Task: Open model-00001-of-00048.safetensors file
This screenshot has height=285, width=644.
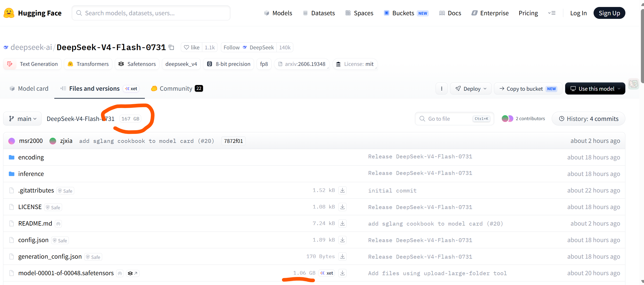Action: 66,273
